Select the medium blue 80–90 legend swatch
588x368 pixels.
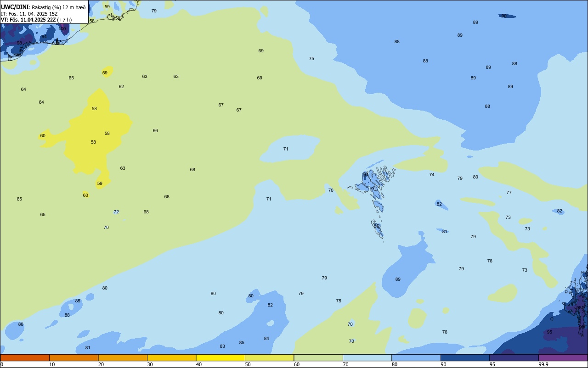point(416,357)
